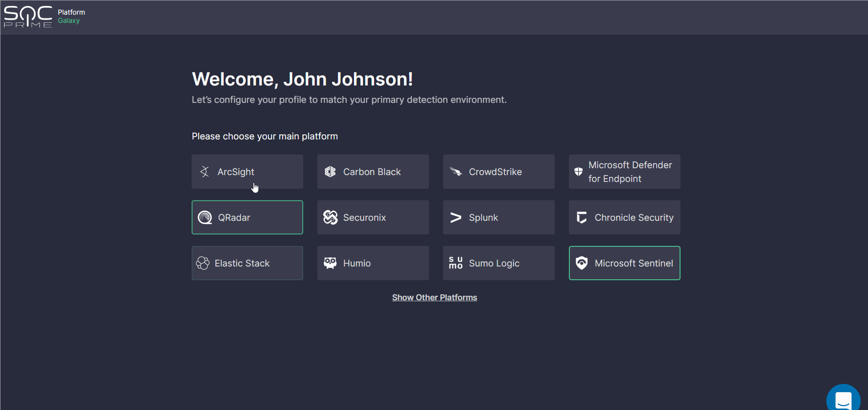Screen dimensions: 868x410
Task: Open the chat support bubble
Action: tap(843, 400)
